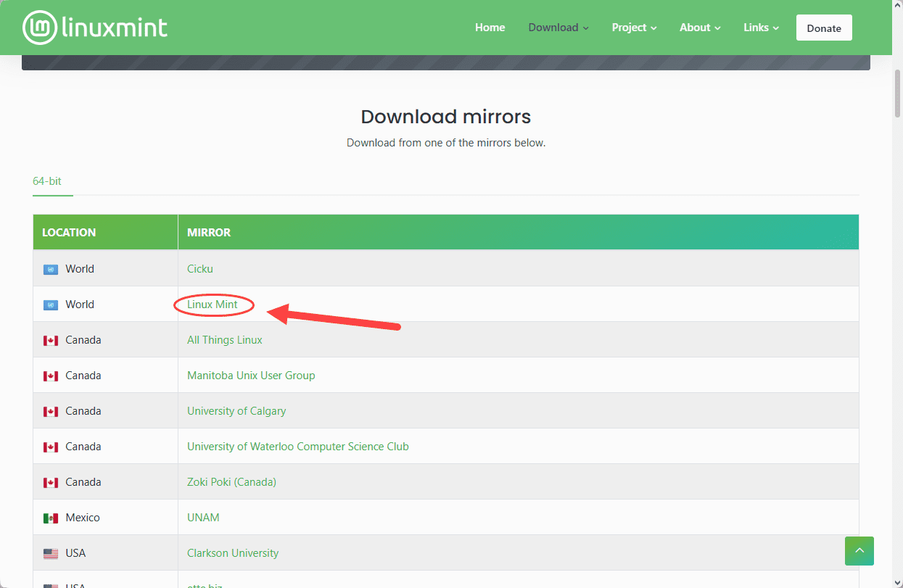Click the page vertical scrollbar thumb
903x588 pixels.
(x=897, y=93)
